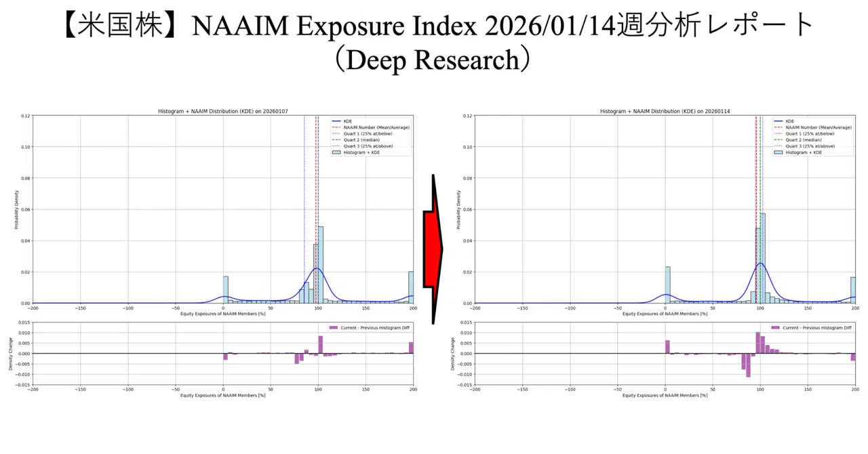Click the KDE curve peak in the 20260114 chart

pos(760,264)
